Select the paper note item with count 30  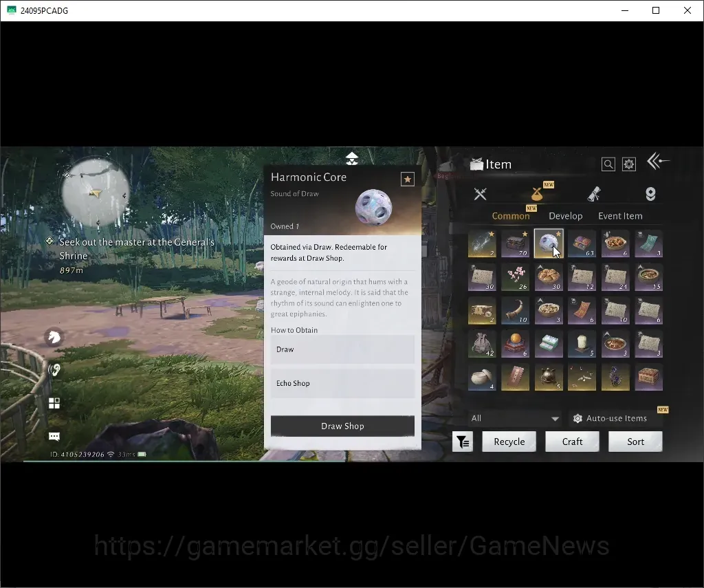tap(482, 277)
